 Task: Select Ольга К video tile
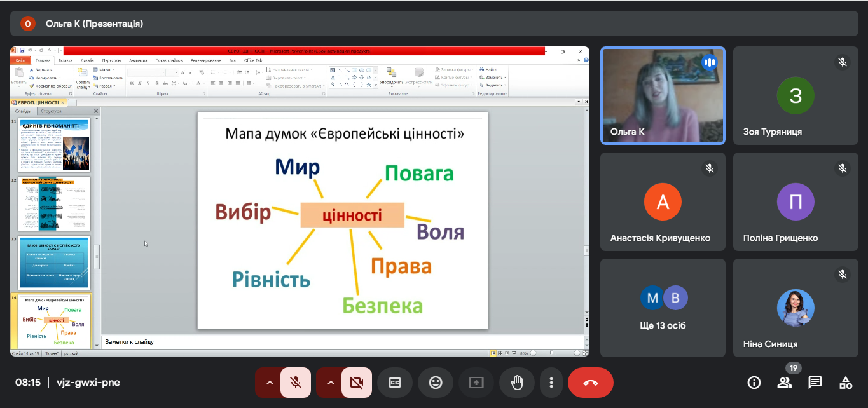click(x=663, y=95)
